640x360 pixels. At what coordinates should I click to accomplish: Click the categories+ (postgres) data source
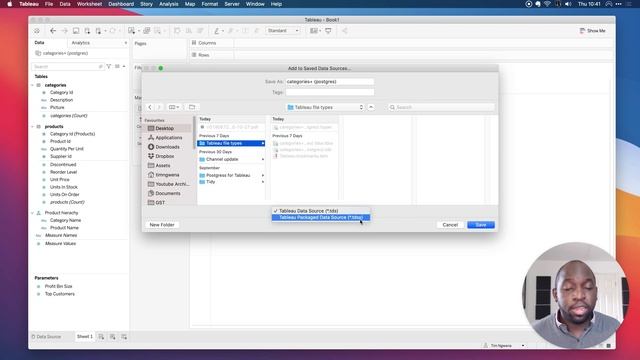62,53
